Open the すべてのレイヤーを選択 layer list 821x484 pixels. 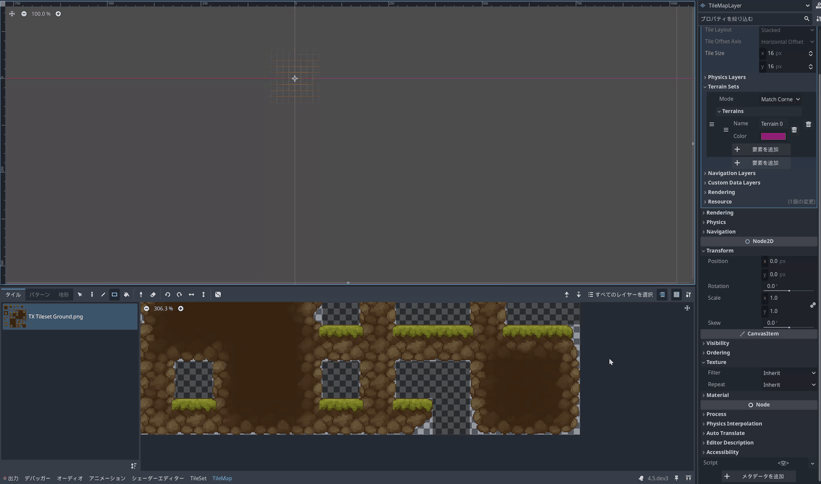click(x=620, y=294)
